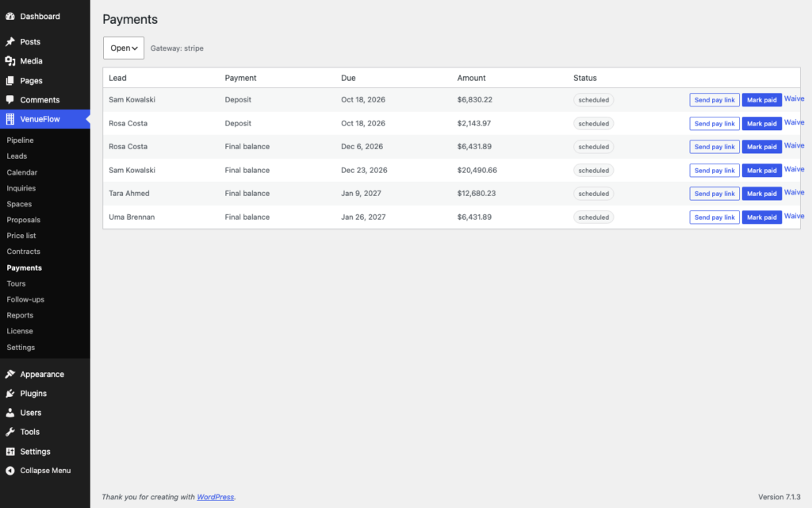Send pay link for Sam Kowalski's Deposit
Screen dimensions: 812x508
[714, 100]
